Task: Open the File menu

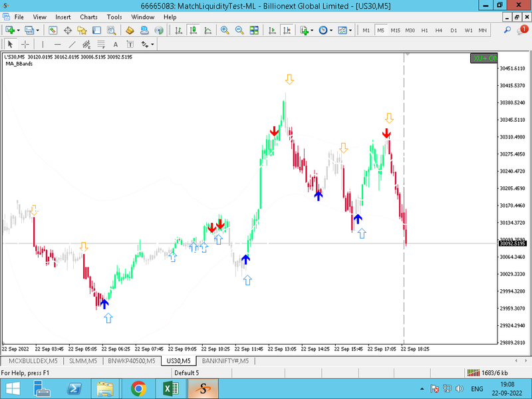Action: pos(19,17)
